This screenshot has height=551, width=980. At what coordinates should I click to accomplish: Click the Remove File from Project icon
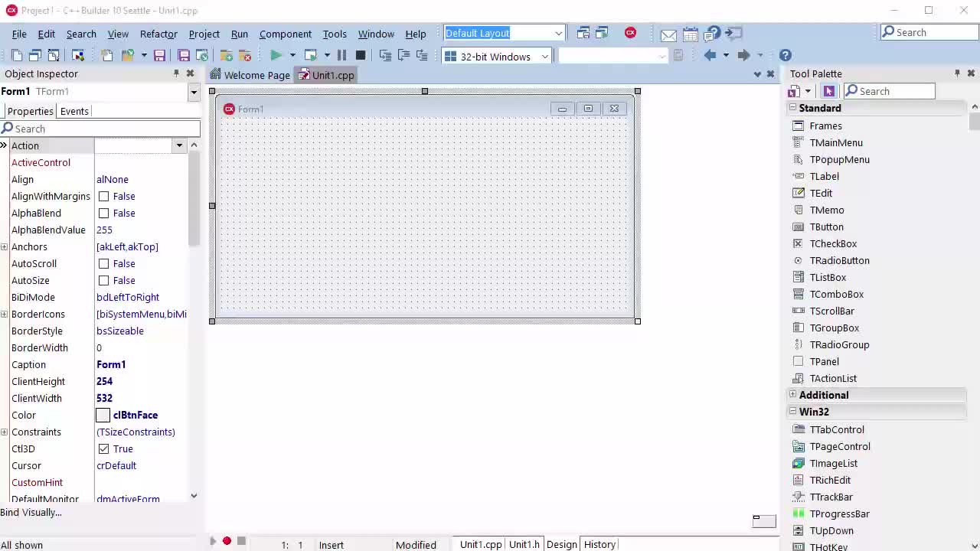pos(245,55)
